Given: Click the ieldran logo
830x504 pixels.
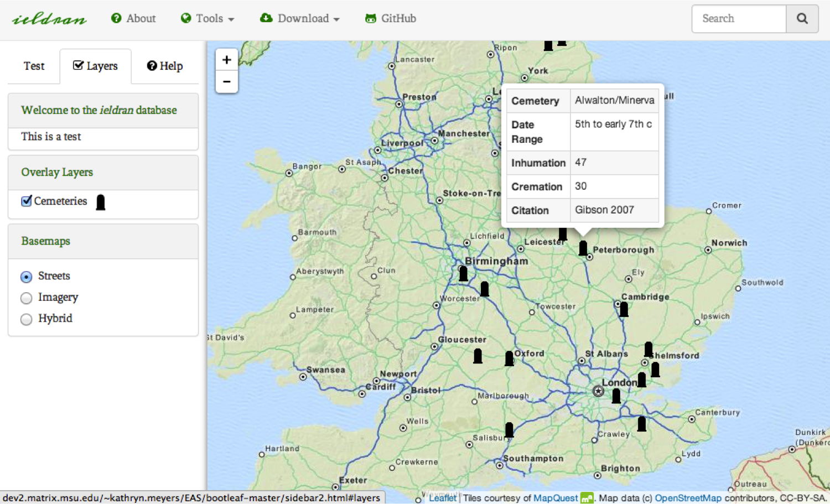Looking at the screenshot, I should [x=49, y=19].
